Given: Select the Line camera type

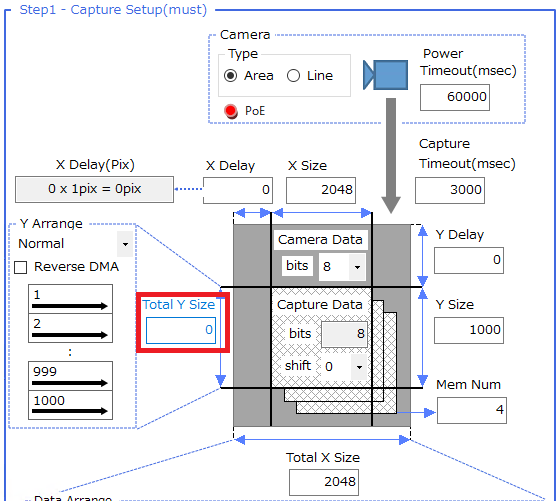Looking at the screenshot, I should point(294,76).
